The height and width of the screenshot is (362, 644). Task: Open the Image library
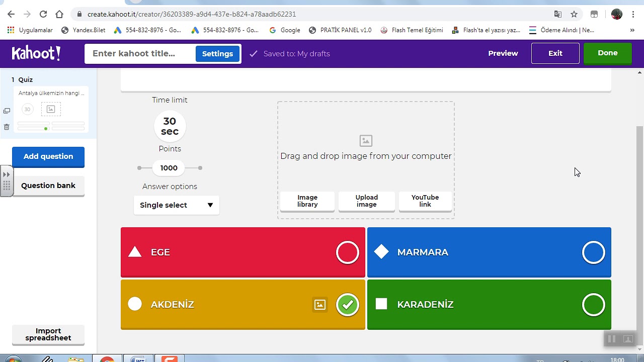point(307,201)
